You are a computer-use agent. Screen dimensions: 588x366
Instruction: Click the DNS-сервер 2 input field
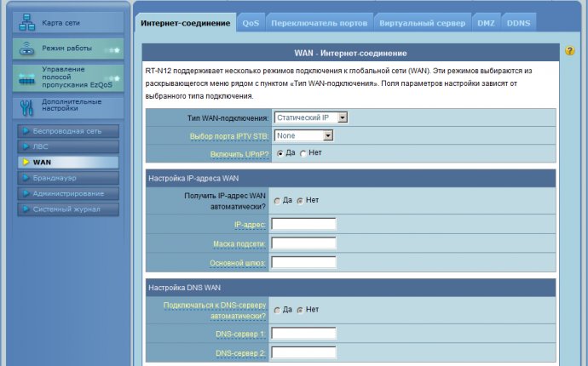coord(303,352)
